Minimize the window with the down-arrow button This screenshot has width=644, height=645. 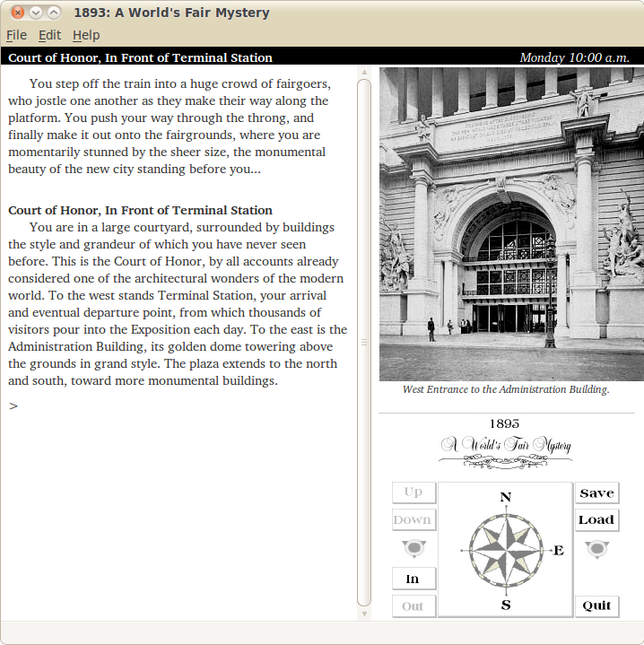point(36,13)
